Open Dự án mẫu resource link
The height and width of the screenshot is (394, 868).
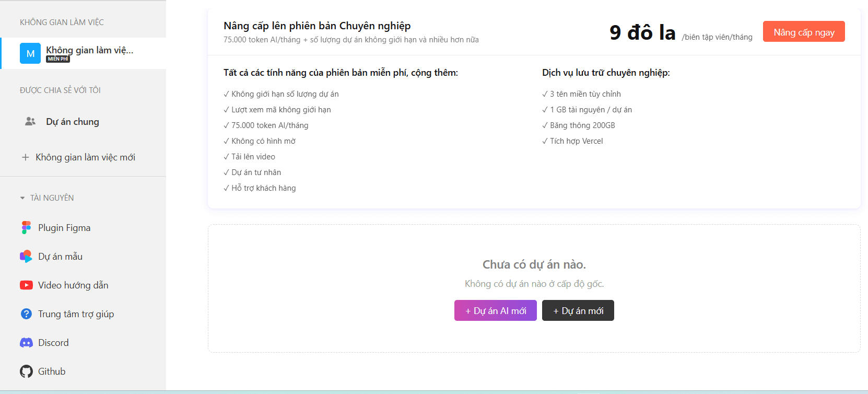(60, 257)
